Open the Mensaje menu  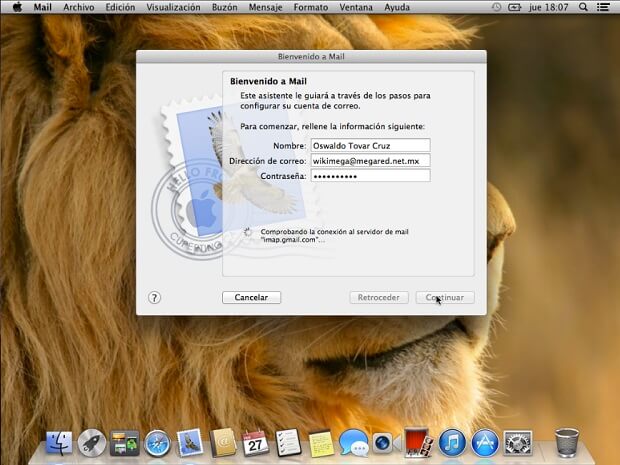[265, 7]
